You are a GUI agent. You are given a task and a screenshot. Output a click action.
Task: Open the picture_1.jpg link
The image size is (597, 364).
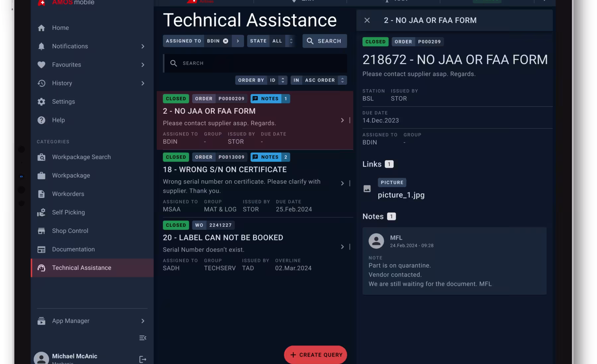click(x=401, y=195)
